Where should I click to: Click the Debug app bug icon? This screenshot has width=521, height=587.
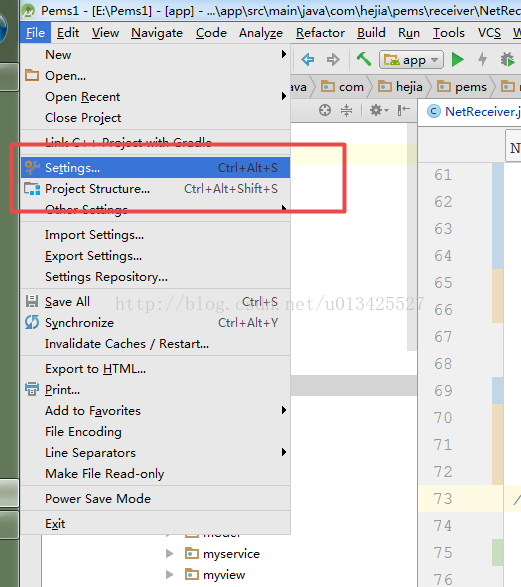point(508,60)
